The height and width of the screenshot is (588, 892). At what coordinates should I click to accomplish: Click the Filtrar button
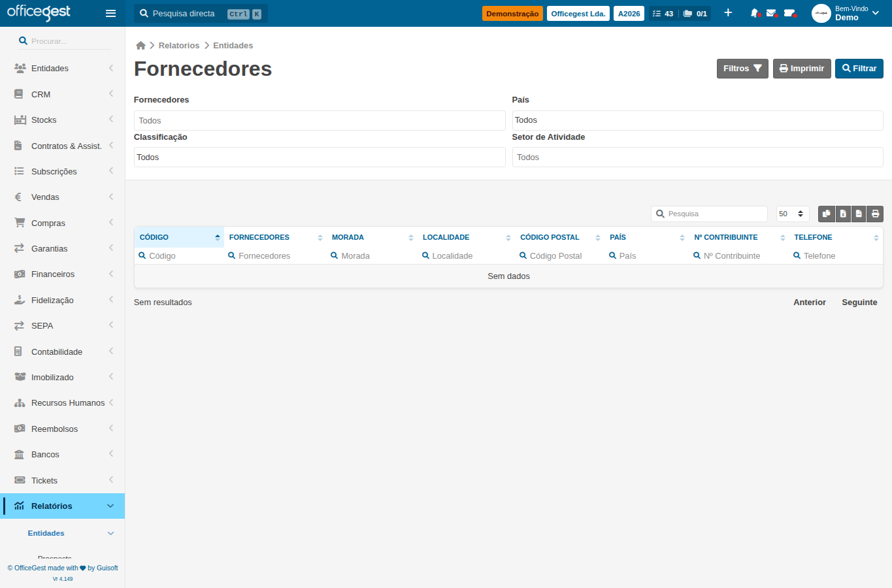pyautogui.click(x=859, y=69)
